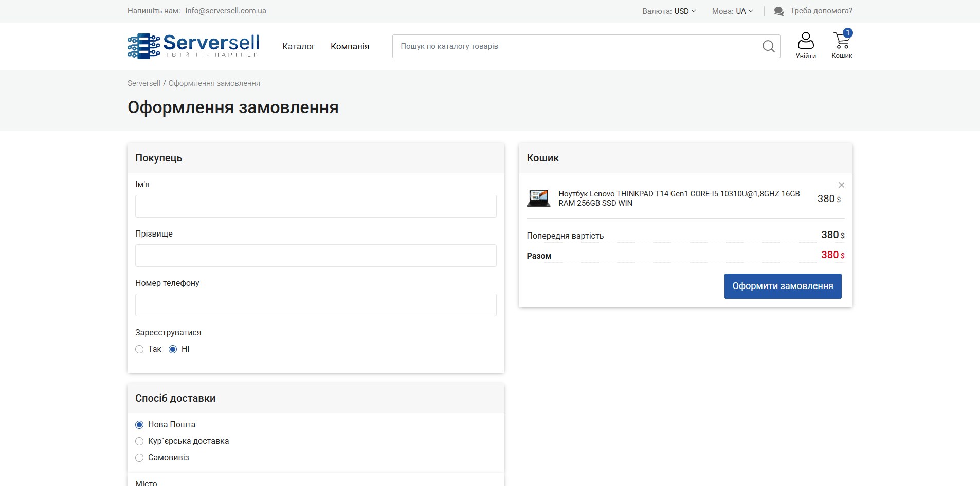Focus the Прізвище input field

coord(316,256)
